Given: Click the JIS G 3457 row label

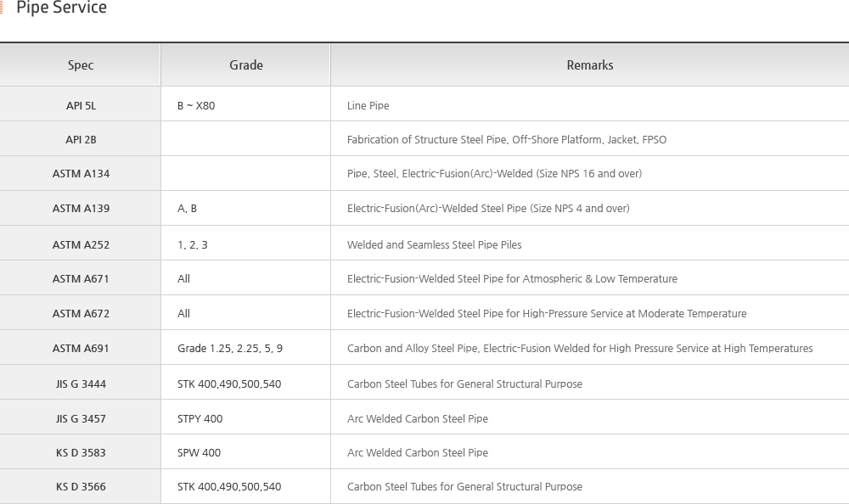Looking at the screenshot, I should point(81,419).
